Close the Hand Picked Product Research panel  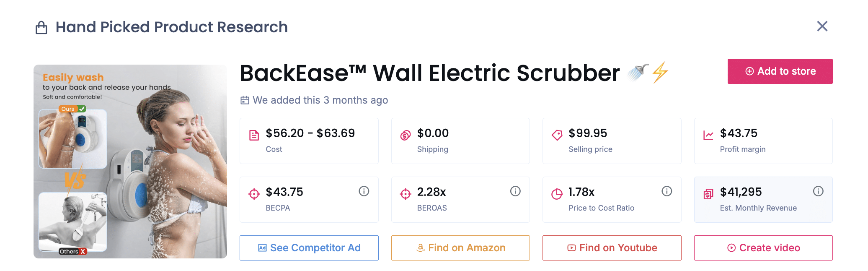pos(822,26)
